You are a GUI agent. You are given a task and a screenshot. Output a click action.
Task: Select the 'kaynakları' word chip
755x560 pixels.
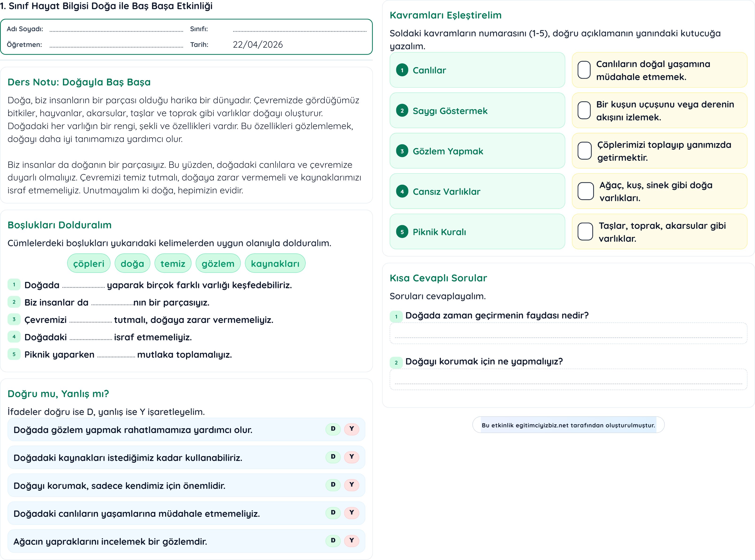(x=275, y=263)
